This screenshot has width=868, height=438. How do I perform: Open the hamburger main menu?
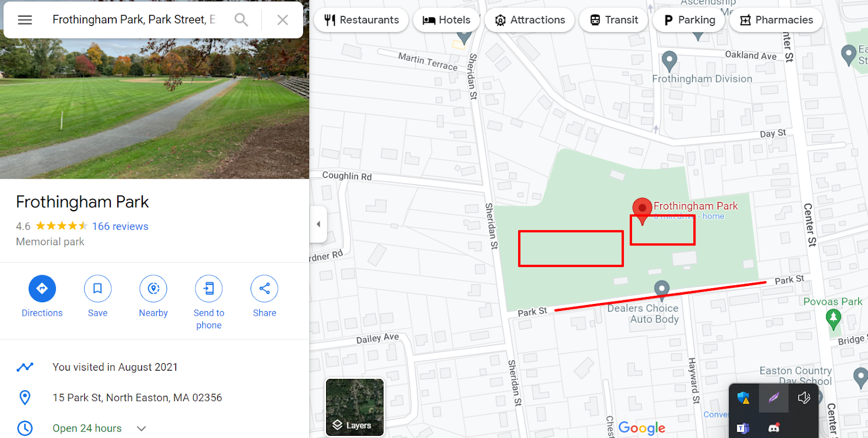(25, 20)
